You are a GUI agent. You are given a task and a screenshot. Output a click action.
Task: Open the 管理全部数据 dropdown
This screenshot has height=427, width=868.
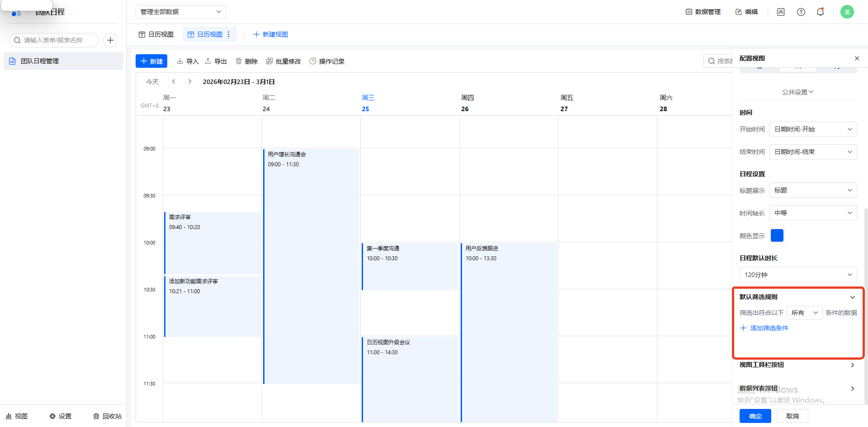[x=180, y=12]
